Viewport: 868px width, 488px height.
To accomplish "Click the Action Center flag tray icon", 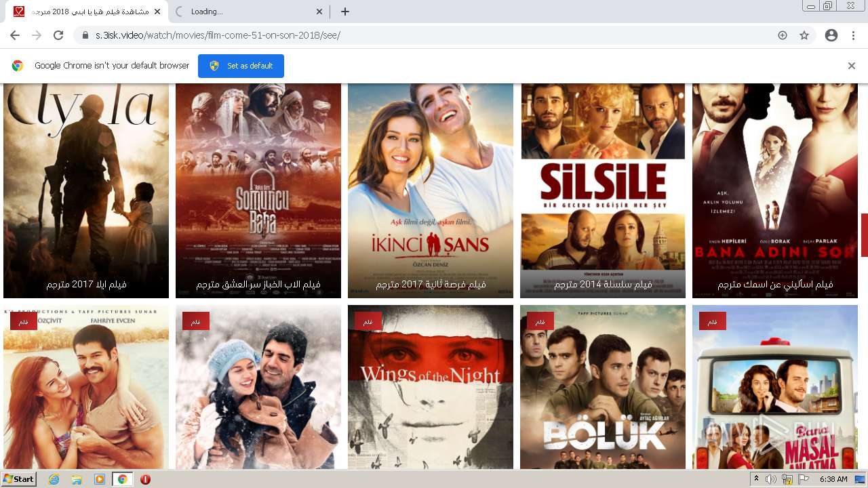I will pos(804,479).
